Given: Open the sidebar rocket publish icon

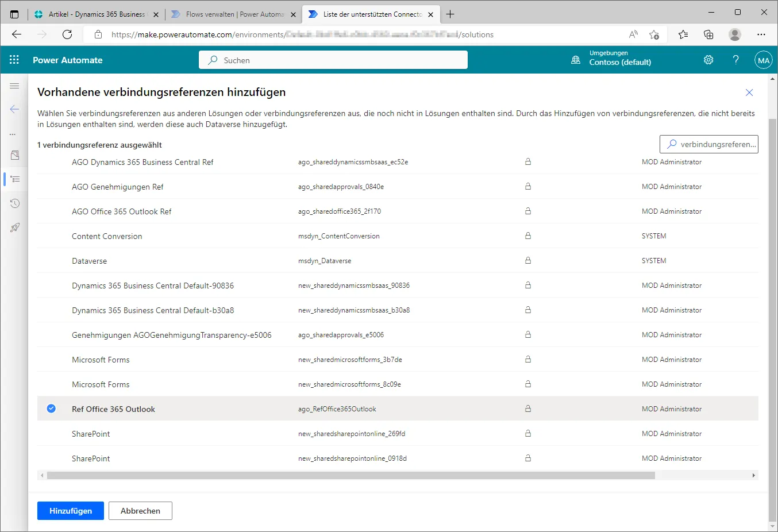Looking at the screenshot, I should click(x=15, y=228).
